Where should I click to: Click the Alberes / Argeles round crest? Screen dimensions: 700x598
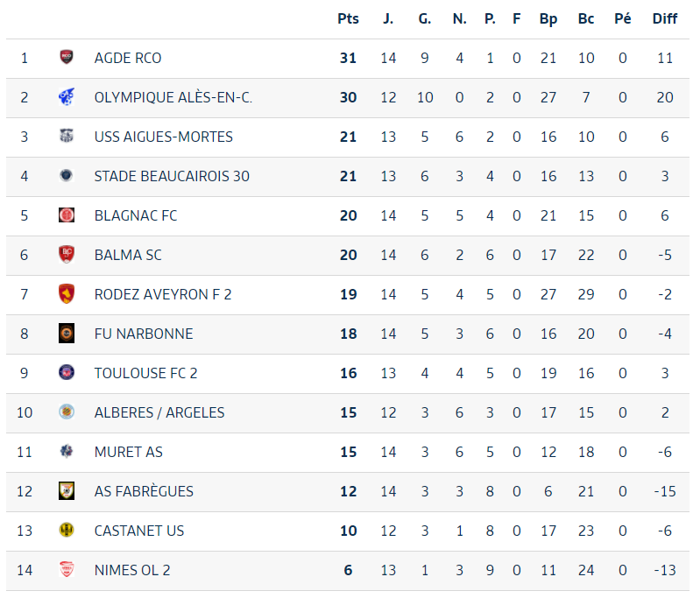tap(67, 412)
